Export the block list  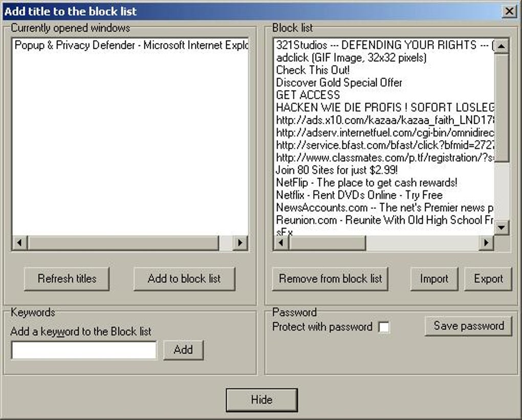pos(488,279)
